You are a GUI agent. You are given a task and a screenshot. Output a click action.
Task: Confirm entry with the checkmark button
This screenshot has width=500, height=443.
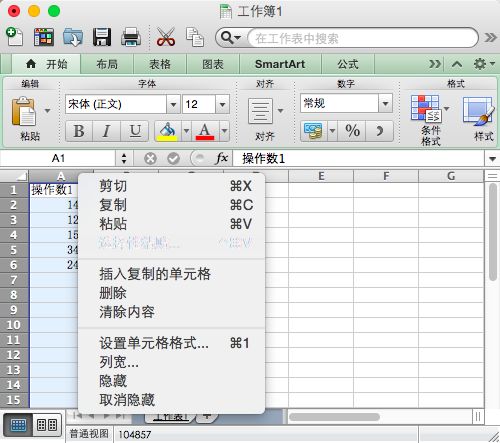(173, 158)
